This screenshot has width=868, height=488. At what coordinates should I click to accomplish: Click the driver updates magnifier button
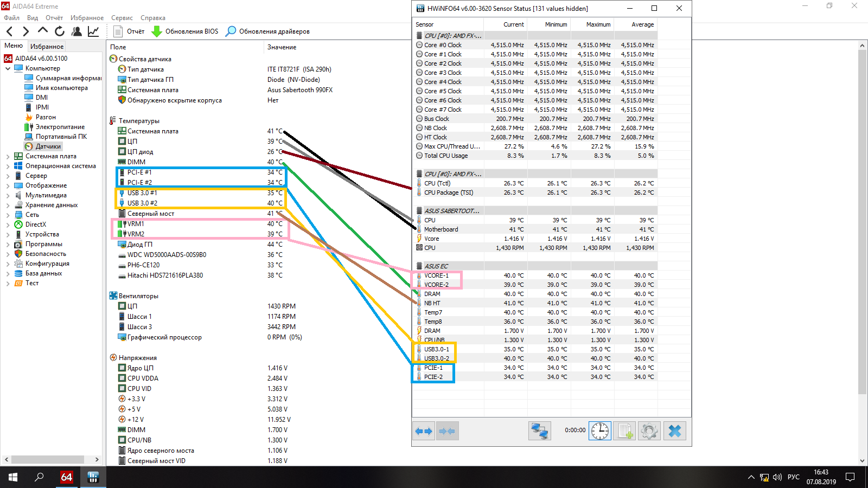coord(268,31)
